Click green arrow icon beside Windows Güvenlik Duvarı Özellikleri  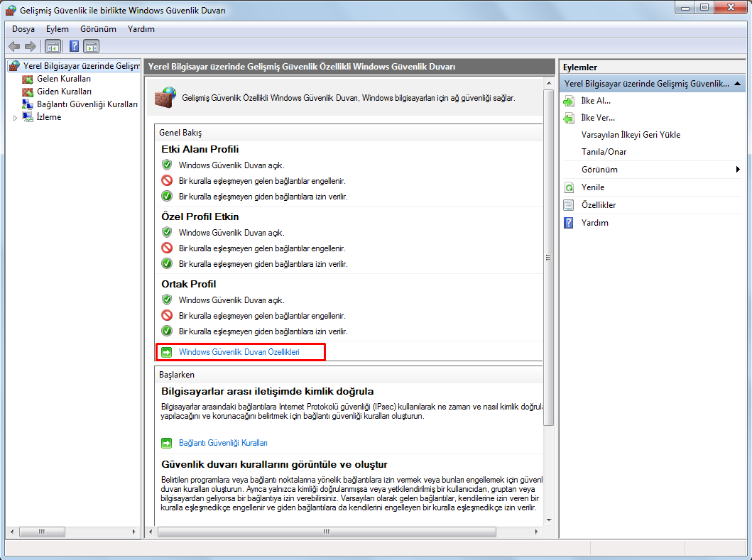pos(166,353)
